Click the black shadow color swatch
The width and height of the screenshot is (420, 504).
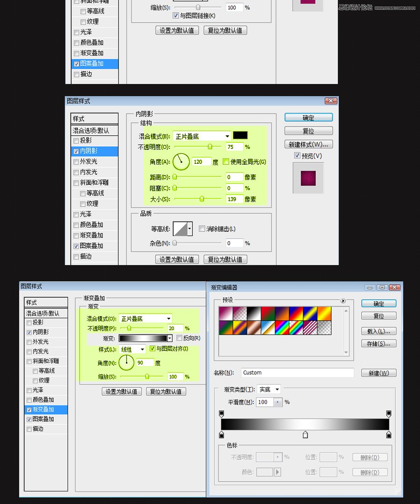click(240, 135)
